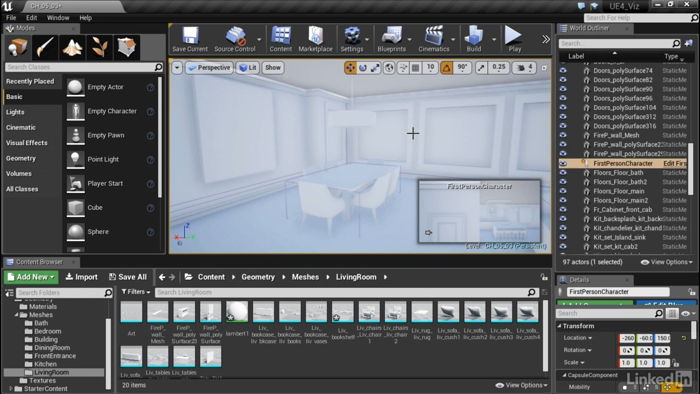Viewport: 700px width, 394px height.
Task: Click the Show viewport button
Action: click(x=273, y=68)
